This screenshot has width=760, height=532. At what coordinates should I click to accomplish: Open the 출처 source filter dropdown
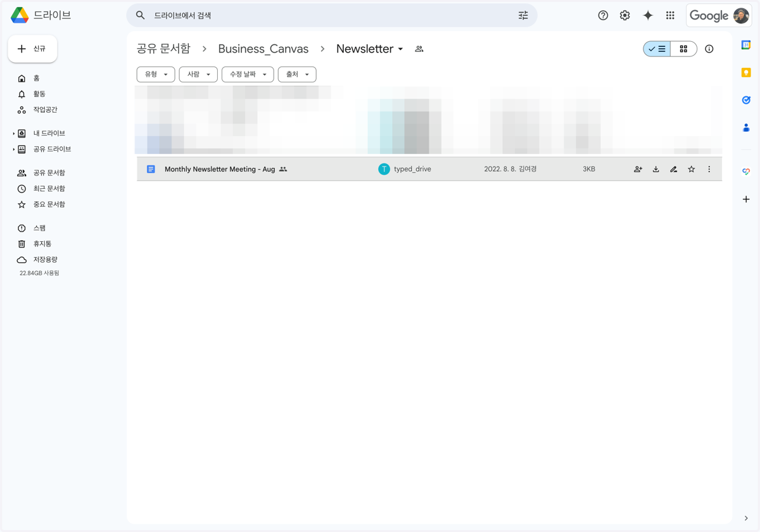297,74
